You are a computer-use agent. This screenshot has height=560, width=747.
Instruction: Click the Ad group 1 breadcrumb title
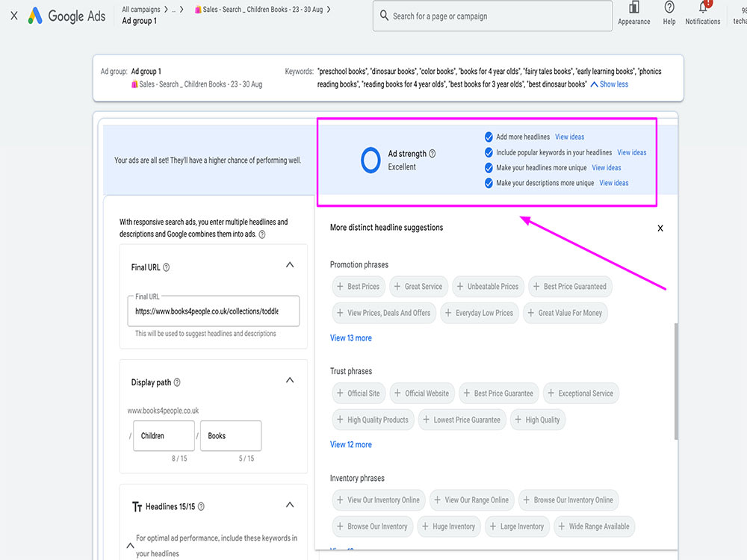point(139,21)
